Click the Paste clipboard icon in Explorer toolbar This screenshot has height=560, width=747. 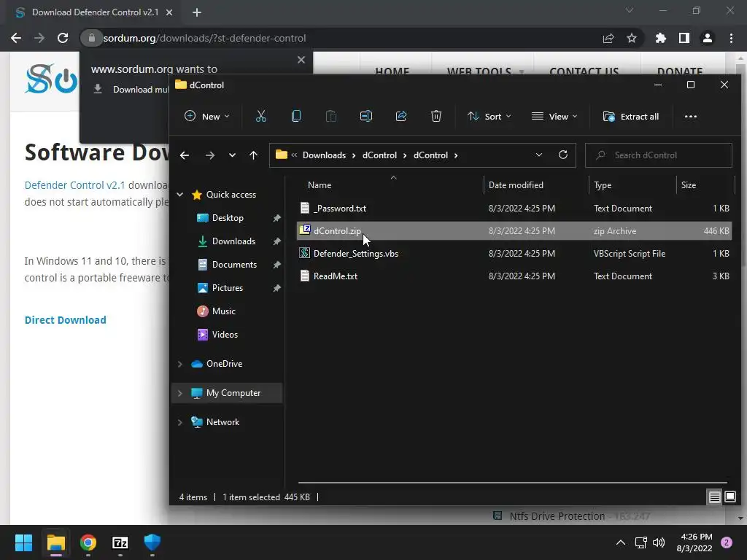pos(330,116)
